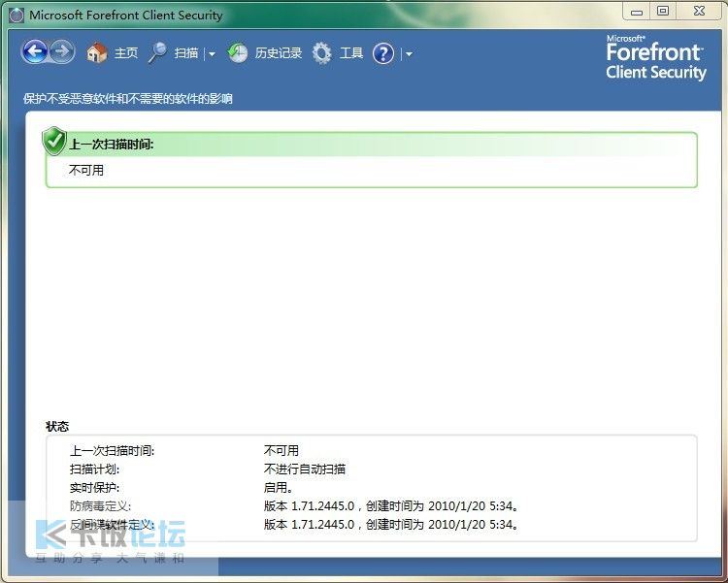This screenshot has height=583, width=728.
Task: Expand the help options dropdown arrow
Action: [409, 54]
